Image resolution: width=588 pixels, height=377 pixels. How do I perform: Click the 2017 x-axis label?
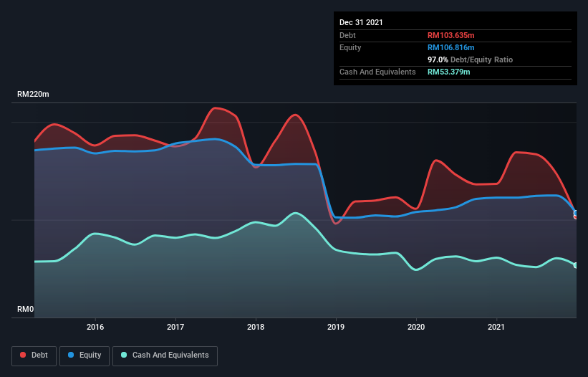(x=175, y=327)
